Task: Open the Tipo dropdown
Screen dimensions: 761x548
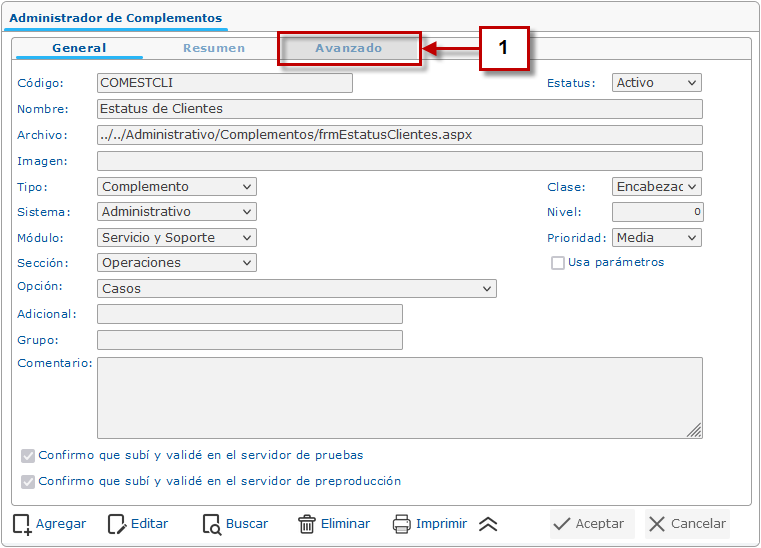Action: point(177,187)
